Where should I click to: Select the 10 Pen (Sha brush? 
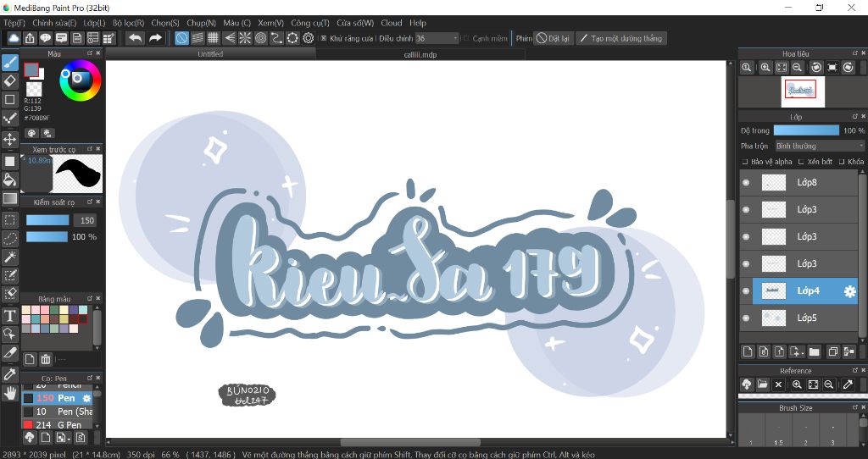58,412
